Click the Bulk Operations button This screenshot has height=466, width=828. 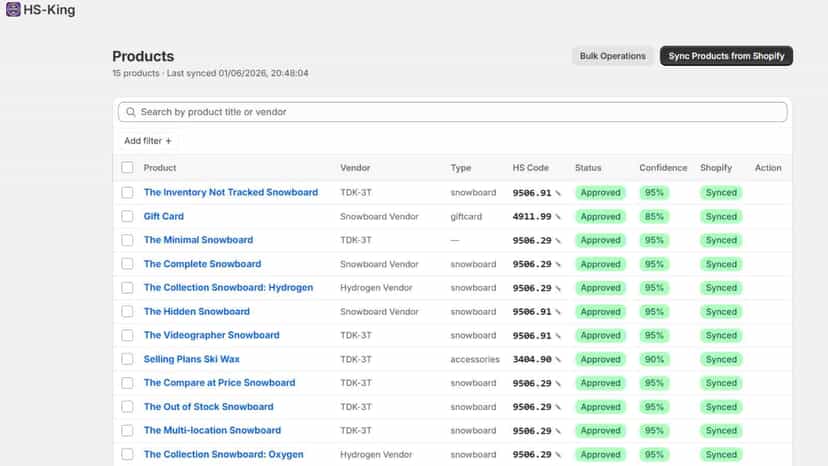pyautogui.click(x=613, y=56)
